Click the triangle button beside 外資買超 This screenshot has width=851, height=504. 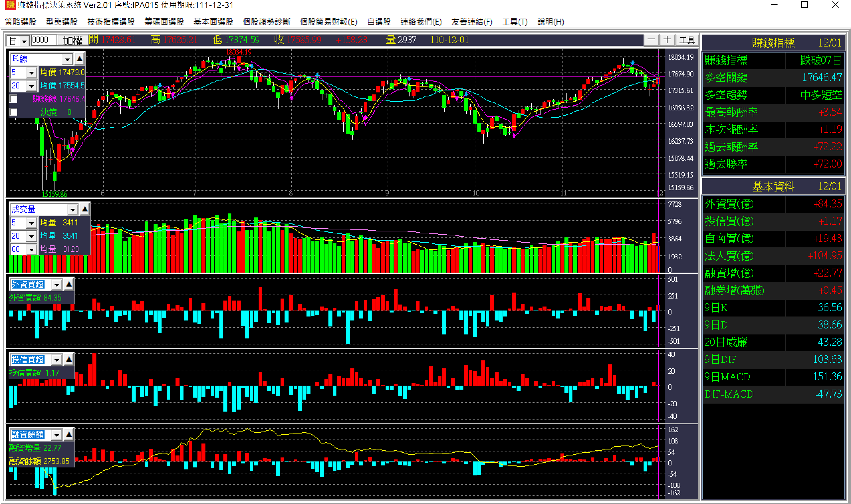coord(69,284)
